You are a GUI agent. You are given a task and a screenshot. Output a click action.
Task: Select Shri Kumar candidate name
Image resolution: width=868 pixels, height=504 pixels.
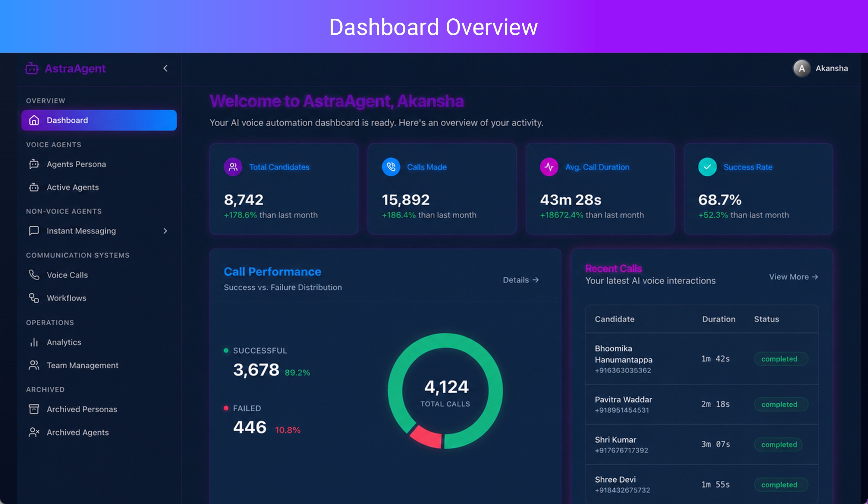(615, 439)
